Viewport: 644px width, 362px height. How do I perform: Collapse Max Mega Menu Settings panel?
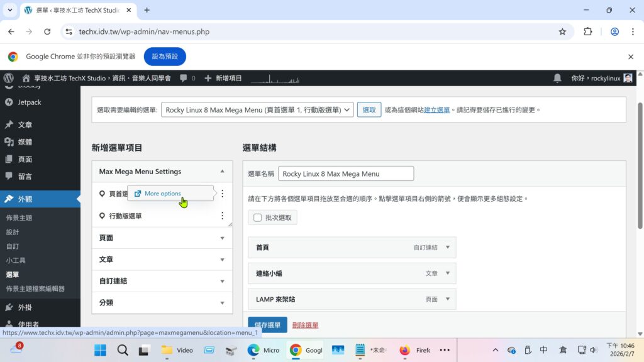[x=222, y=172]
